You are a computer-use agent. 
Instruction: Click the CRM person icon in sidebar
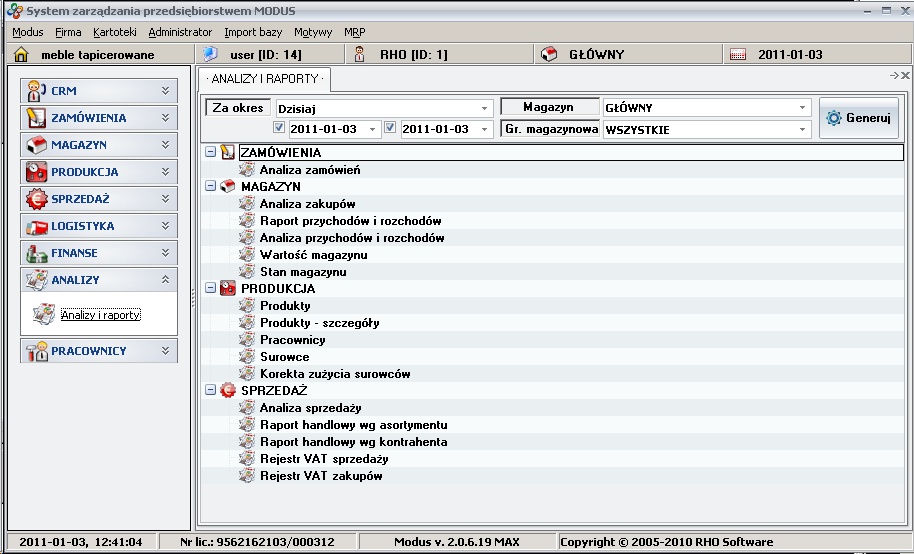click(36, 91)
